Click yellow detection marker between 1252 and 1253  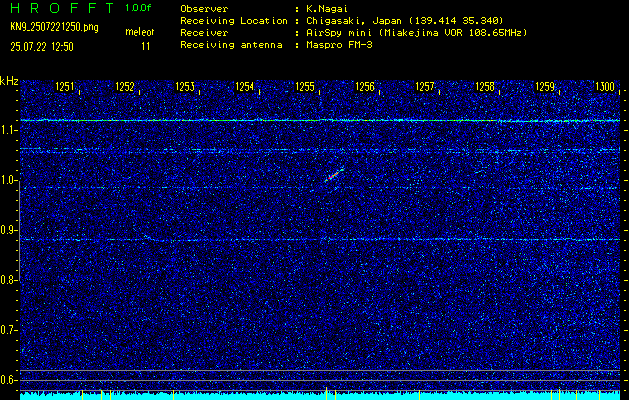coord(173,396)
